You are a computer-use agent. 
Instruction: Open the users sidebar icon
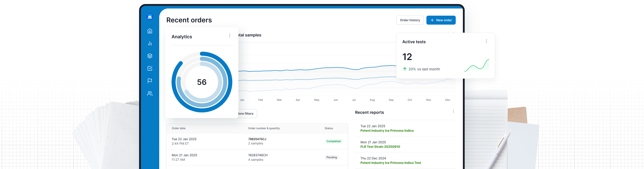tap(150, 93)
